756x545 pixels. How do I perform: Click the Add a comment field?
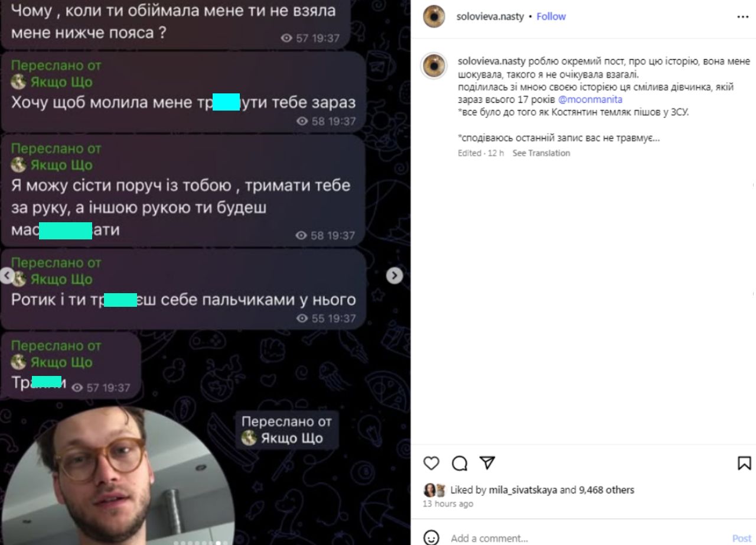pyautogui.click(x=585, y=538)
